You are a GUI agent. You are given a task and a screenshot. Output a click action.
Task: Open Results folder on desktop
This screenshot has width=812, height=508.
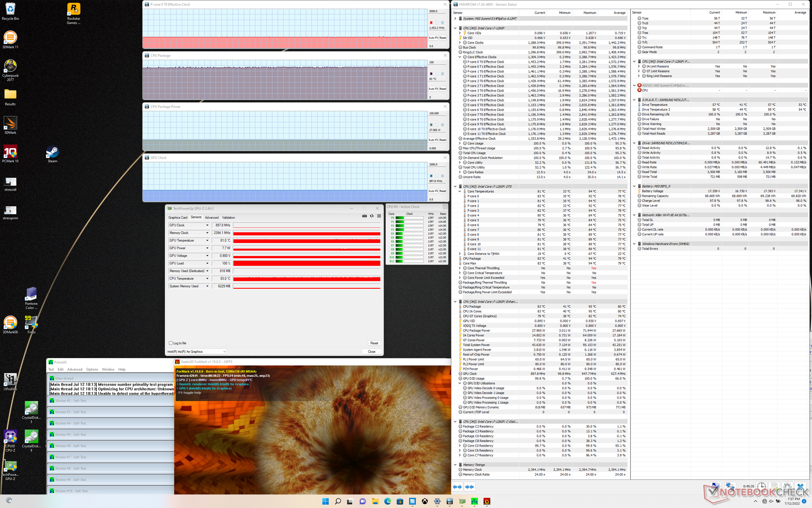(10, 97)
